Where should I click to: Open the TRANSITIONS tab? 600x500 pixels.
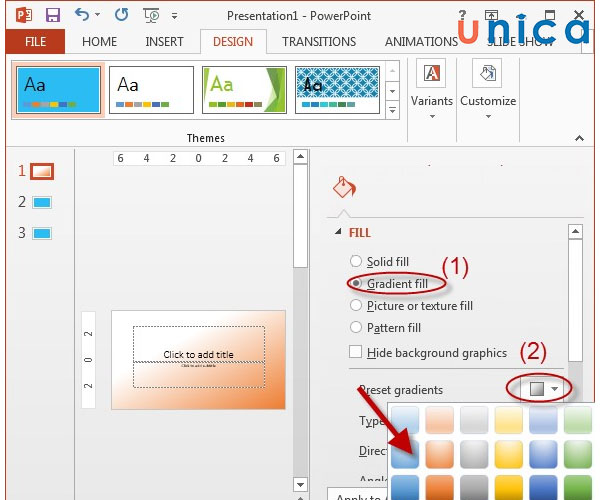pos(319,41)
